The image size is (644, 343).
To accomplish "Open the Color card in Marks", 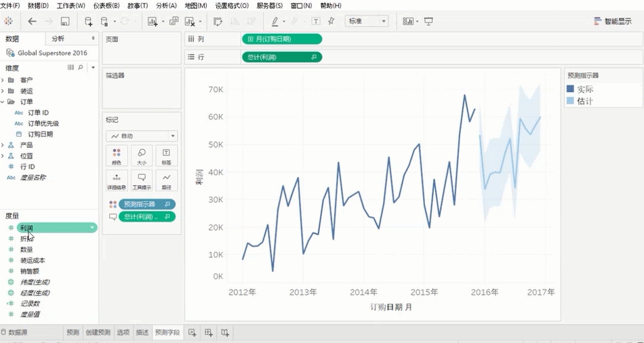I will pyautogui.click(x=117, y=156).
